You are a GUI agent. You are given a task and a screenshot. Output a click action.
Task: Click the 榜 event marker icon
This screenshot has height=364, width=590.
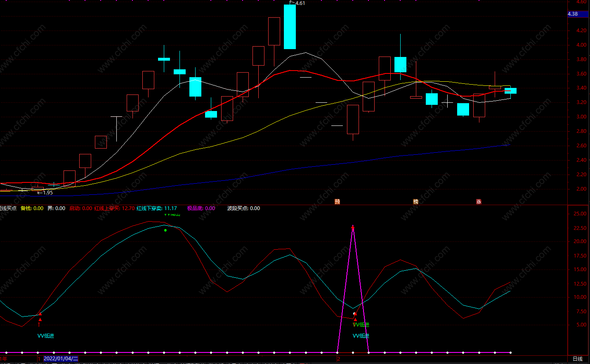[415, 202]
